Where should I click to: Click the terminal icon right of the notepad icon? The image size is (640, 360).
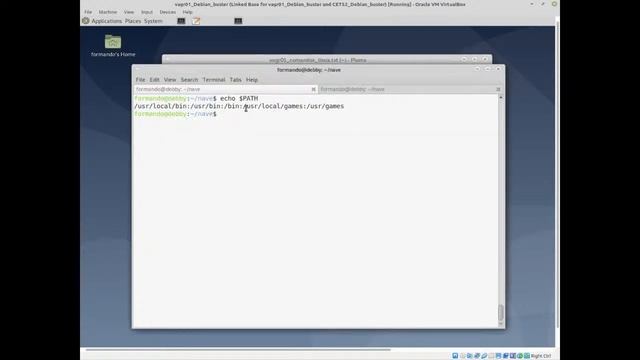click(x=238, y=21)
